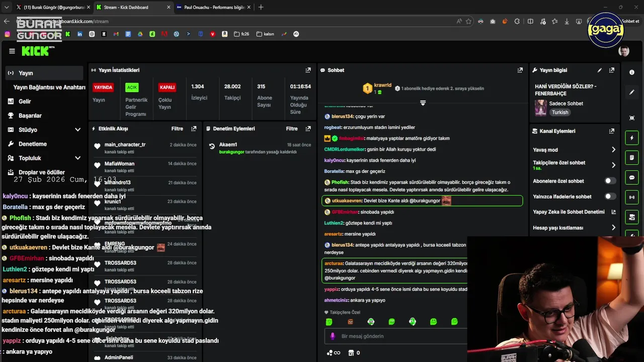The image size is (644, 362).
Task: Open the shop icon below message box
Action: click(351, 353)
